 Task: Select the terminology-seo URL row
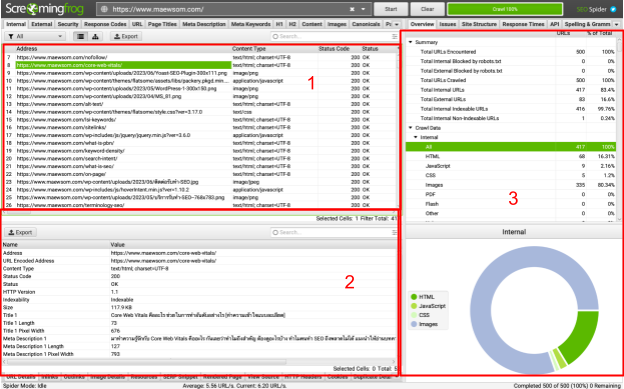(201, 205)
